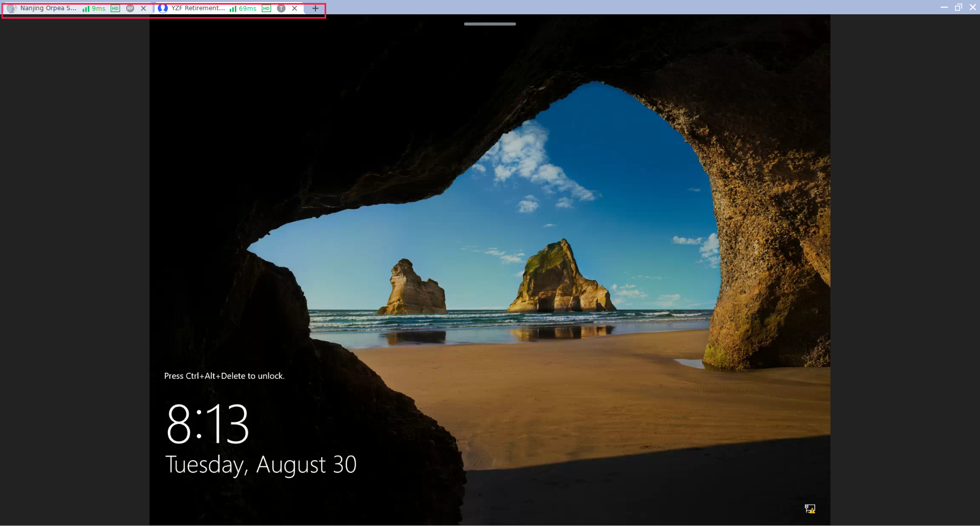Click the drag handle above the remote screen
This screenshot has width=980, height=526.
(489, 23)
